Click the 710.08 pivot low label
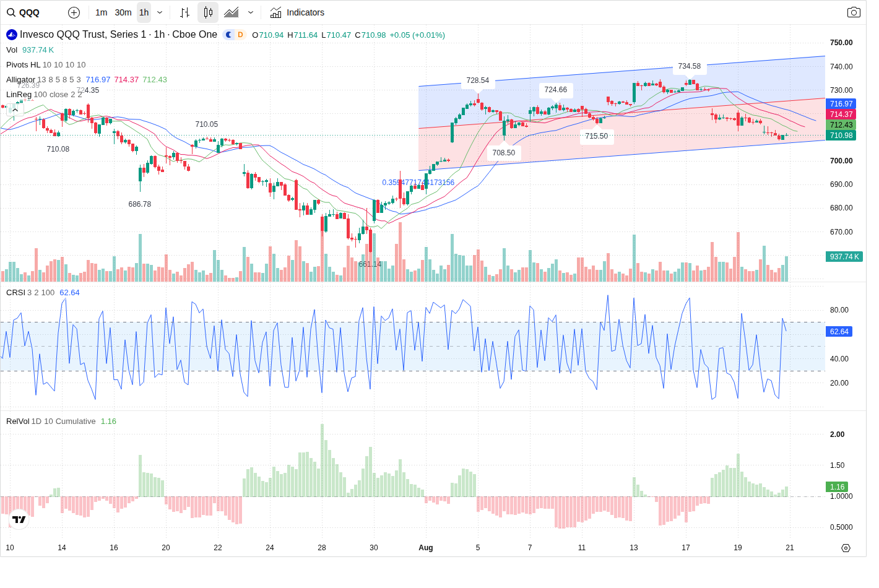Image resolution: width=879 pixels, height=588 pixels. point(58,149)
